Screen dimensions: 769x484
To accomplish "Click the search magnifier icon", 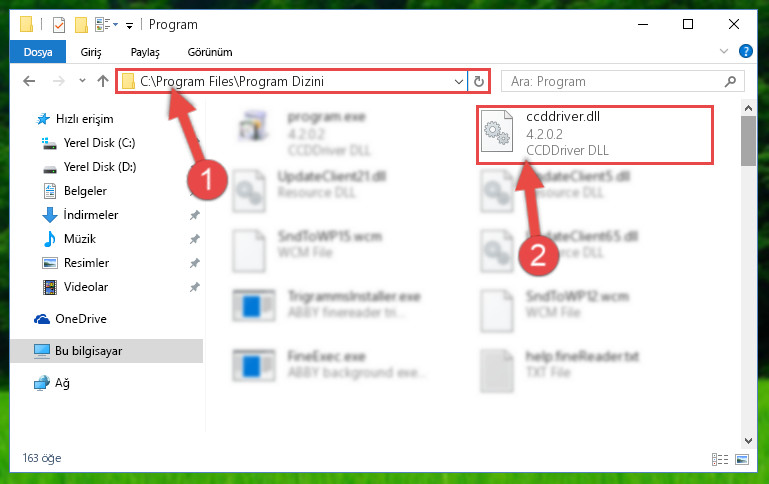I will tap(730, 81).
